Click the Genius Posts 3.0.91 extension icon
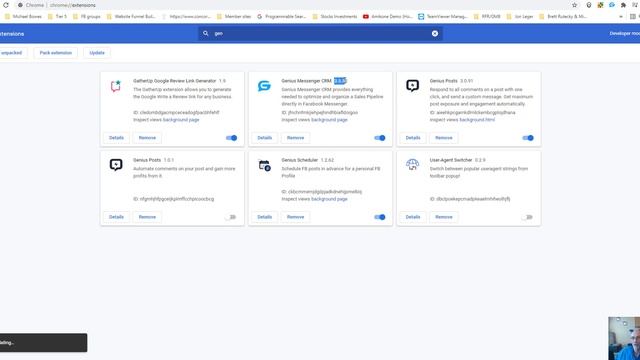This screenshot has height=360, width=640. coord(413,86)
